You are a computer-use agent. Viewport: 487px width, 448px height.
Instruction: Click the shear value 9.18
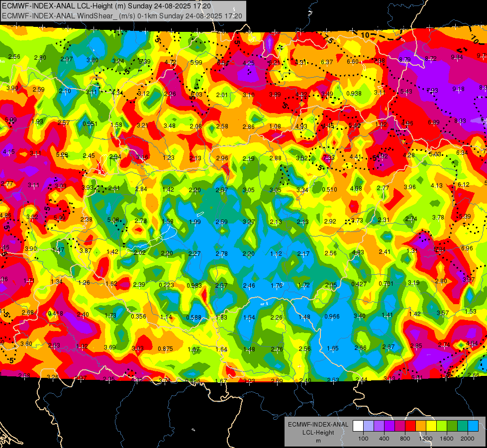click(458, 89)
